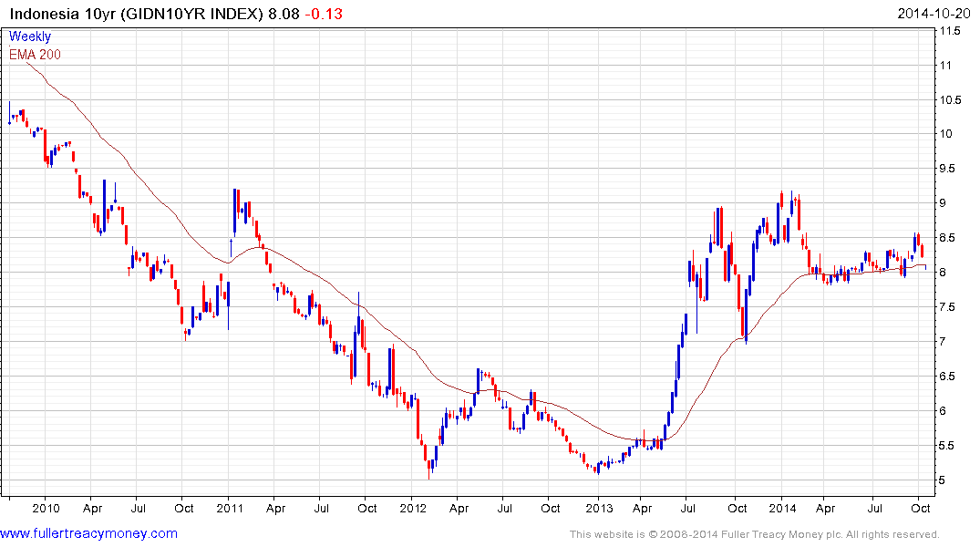Click the 10 y-axis value
Screen dimensions: 980x547
[946, 134]
